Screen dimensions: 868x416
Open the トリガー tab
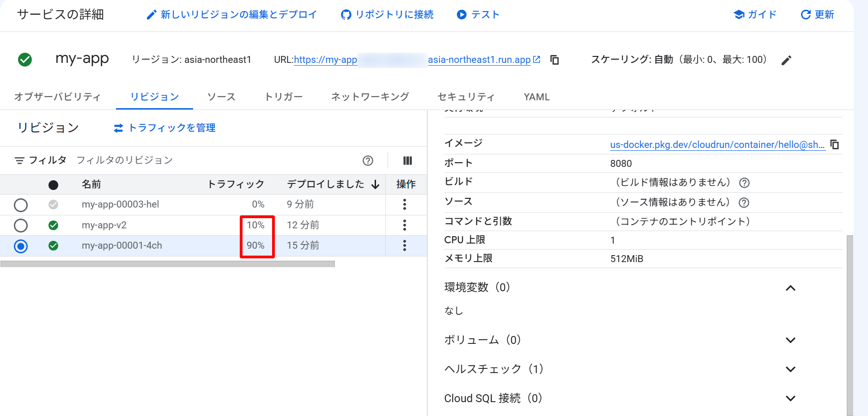284,97
